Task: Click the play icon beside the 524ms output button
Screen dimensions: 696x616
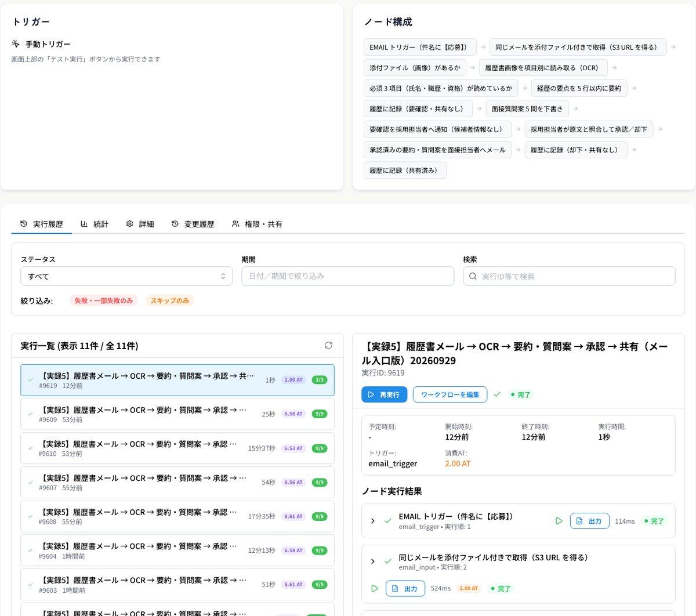Action: pyautogui.click(x=374, y=588)
